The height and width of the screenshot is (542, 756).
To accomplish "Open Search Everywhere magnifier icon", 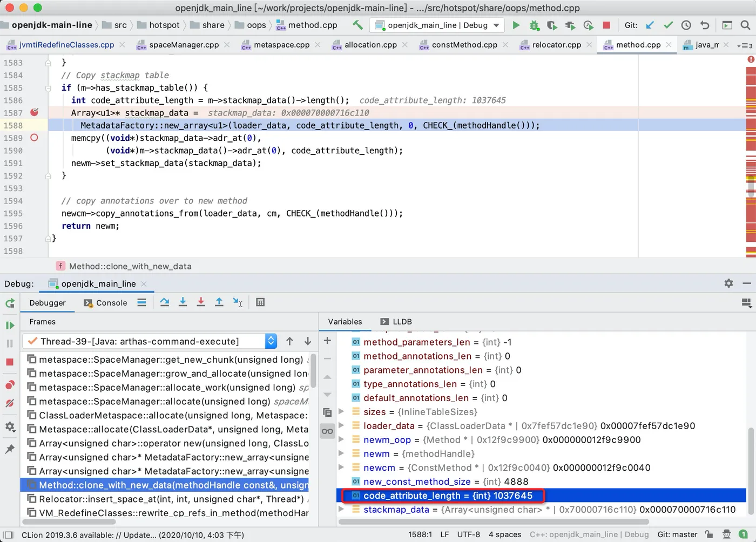I will pyautogui.click(x=745, y=25).
